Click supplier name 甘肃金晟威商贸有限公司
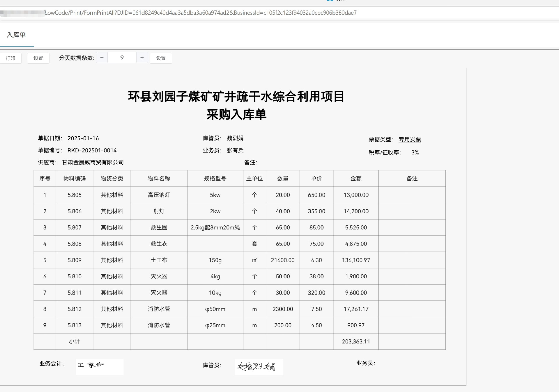 coord(93,162)
